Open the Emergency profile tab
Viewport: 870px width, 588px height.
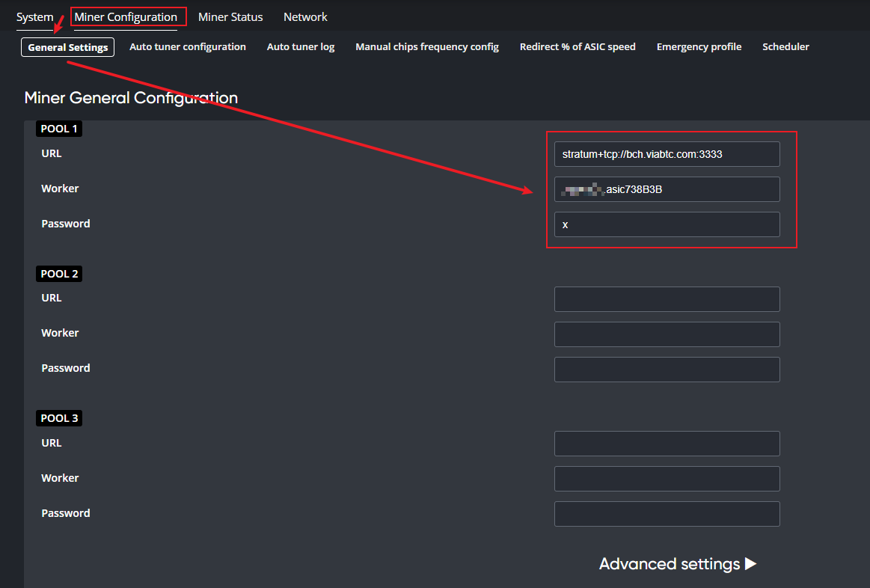coord(699,46)
